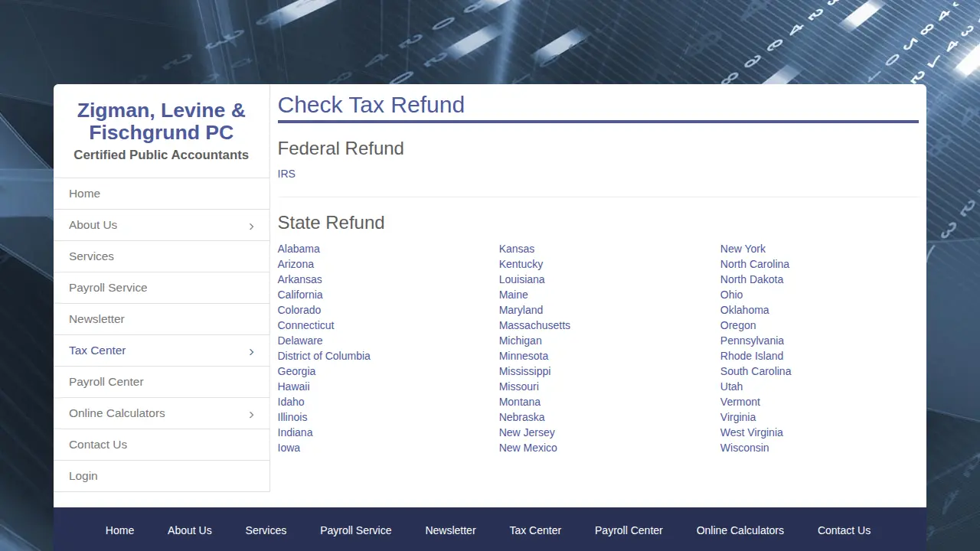Open the IRS federal refund link

pos(286,174)
